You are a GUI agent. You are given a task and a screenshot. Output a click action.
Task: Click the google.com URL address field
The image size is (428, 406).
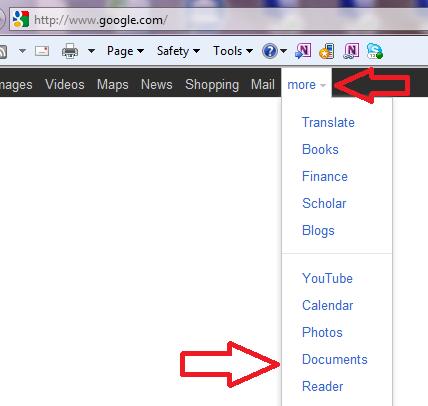(218, 20)
